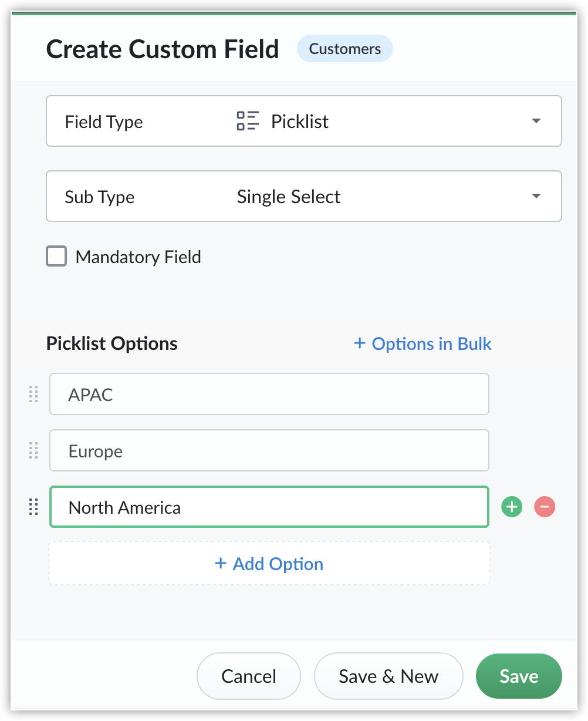588x721 pixels.
Task: Click the green Save button
Action: [x=519, y=676]
